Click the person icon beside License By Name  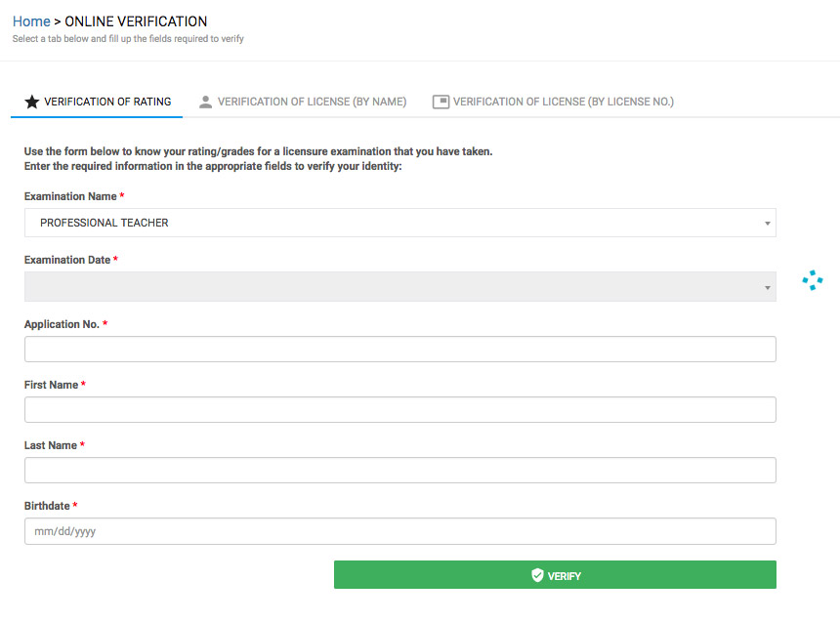(205, 102)
